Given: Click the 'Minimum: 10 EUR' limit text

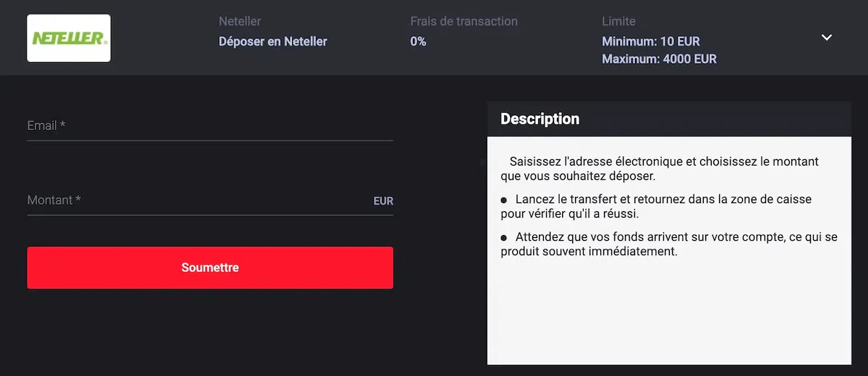Looking at the screenshot, I should click(651, 41).
